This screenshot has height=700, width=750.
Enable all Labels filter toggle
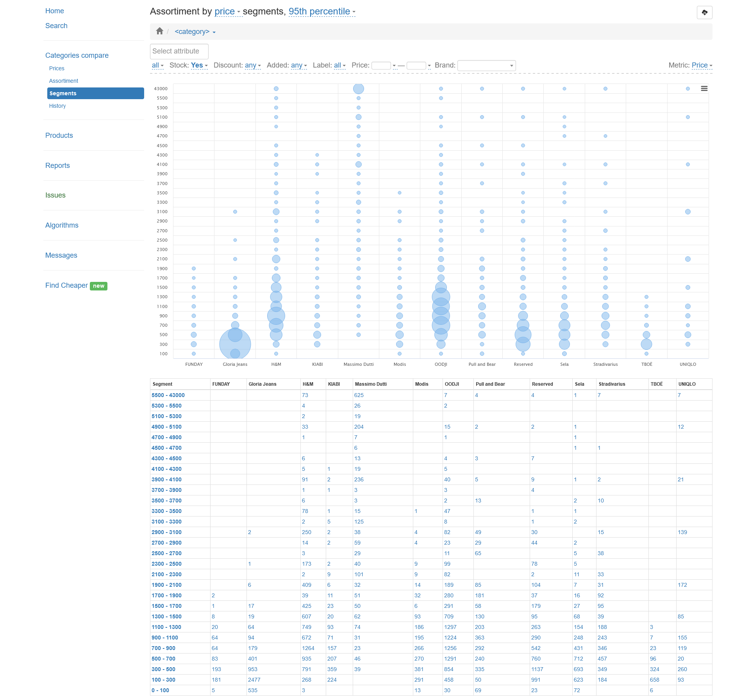click(339, 65)
